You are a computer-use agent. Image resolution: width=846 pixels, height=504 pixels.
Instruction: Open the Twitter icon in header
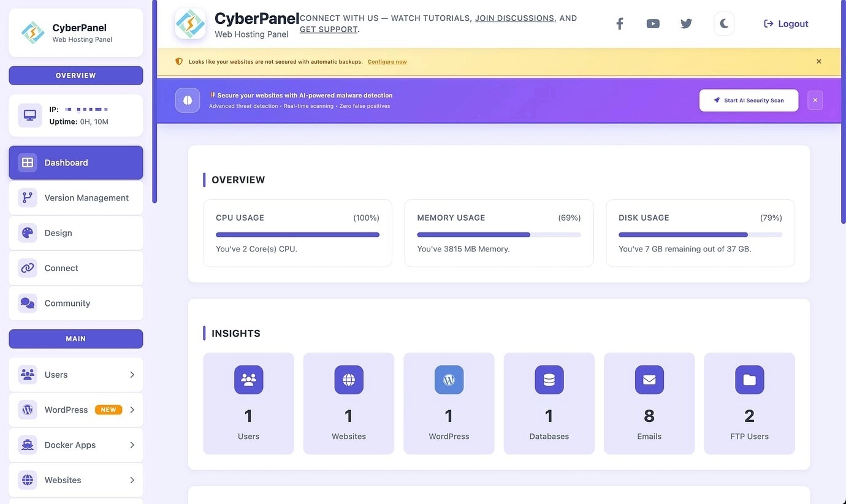(686, 24)
